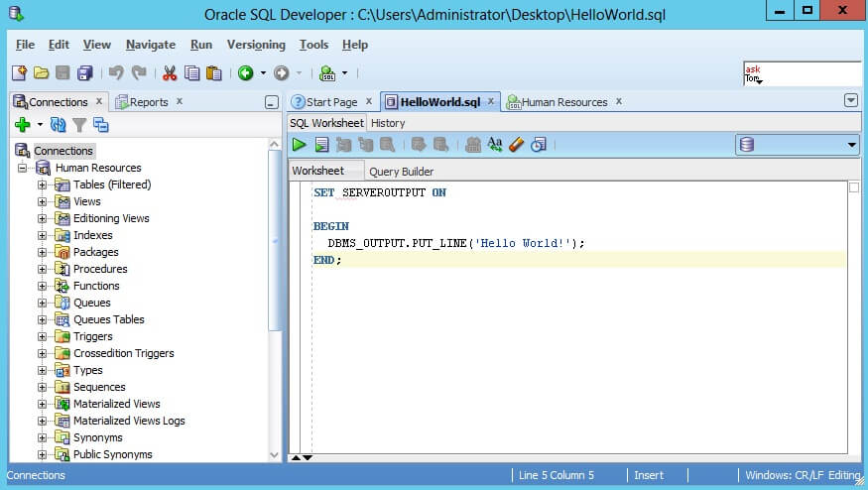Select Functions in the connections tree
This screenshot has height=490, width=868.
point(96,286)
